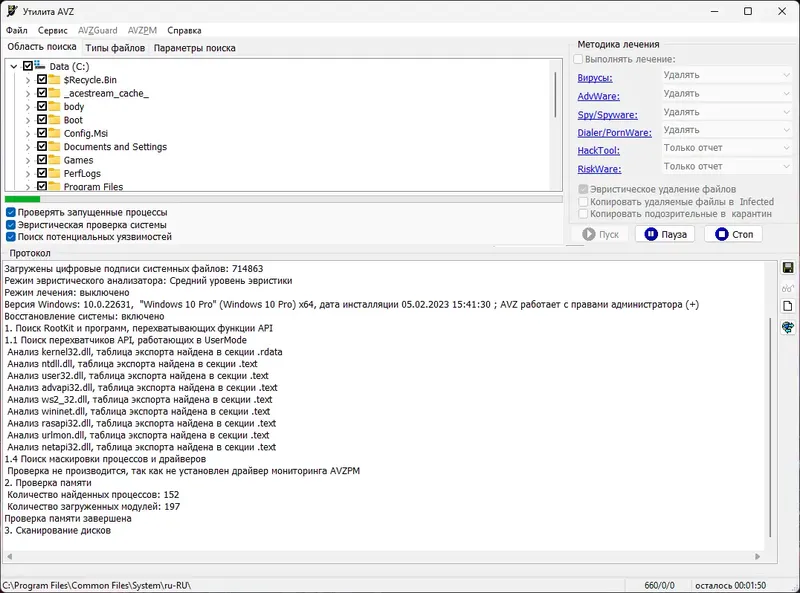
Task: Expand the PerfLogs folder node
Action: [x=28, y=174]
